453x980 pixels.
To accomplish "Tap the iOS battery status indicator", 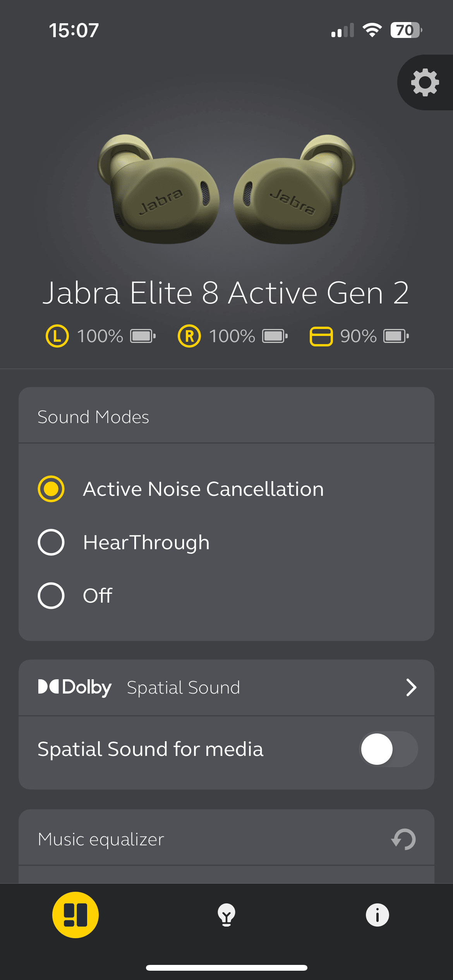I will [406, 30].
